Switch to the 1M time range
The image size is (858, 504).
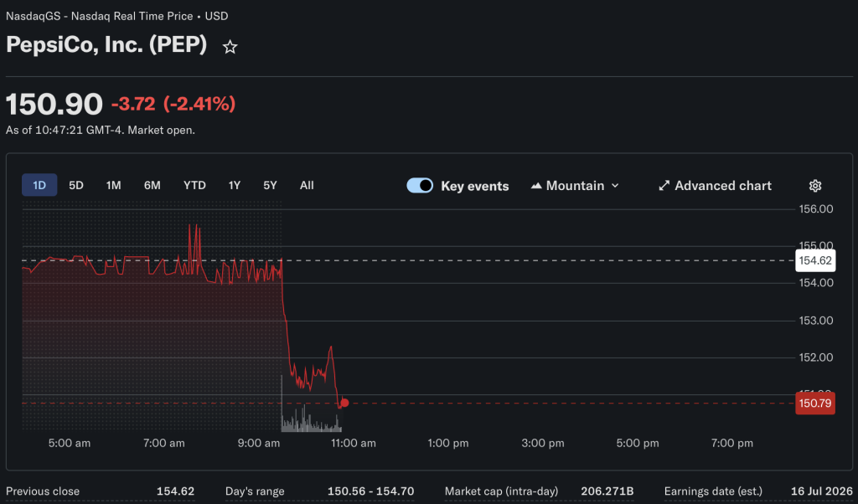pyautogui.click(x=113, y=185)
